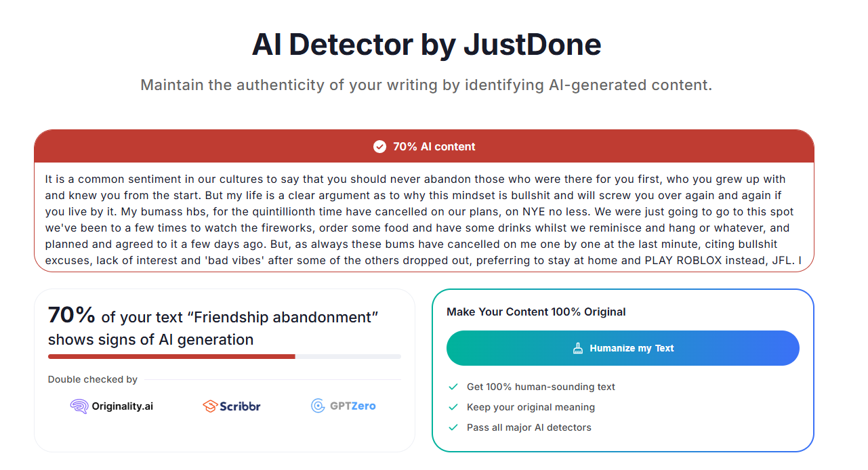Viewport: 868px width, 470px height.
Task: Open the Originality.ai text link
Action: coord(123,406)
